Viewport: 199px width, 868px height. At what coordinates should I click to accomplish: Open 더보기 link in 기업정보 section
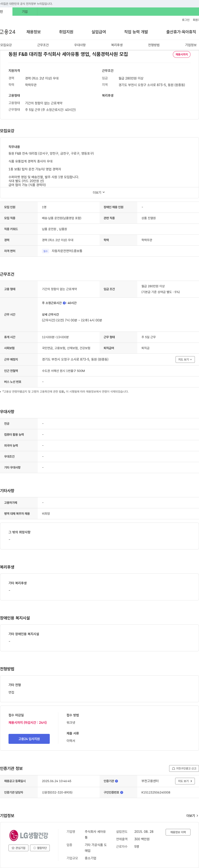[192, 816]
